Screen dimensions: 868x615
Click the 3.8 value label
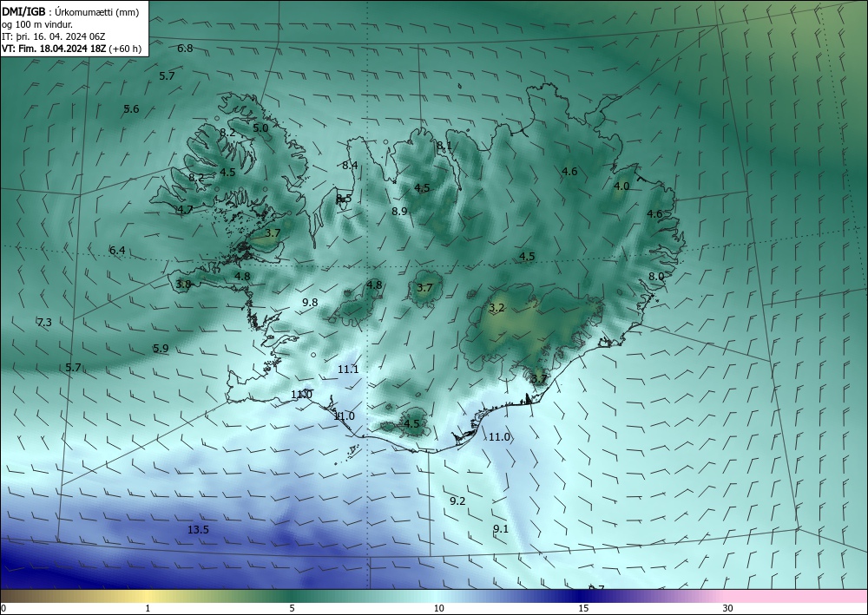click(x=183, y=284)
